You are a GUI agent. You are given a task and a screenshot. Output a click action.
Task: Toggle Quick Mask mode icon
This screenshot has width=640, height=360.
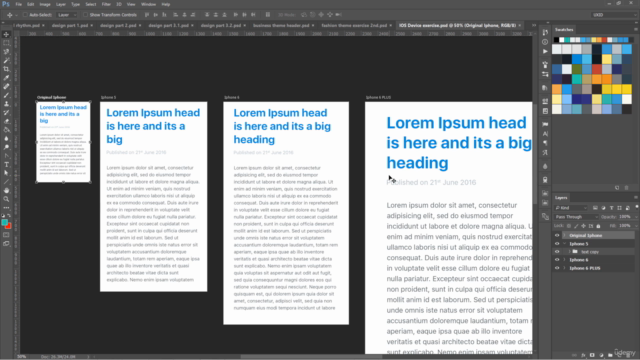(6, 235)
